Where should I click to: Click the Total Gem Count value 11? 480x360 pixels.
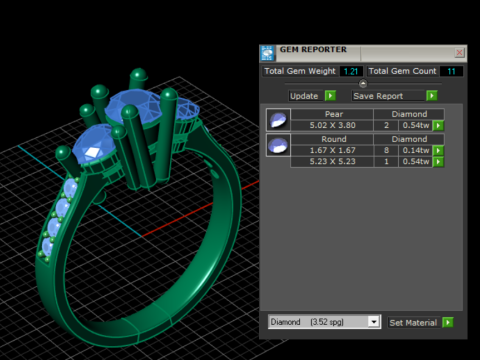pyautogui.click(x=451, y=71)
